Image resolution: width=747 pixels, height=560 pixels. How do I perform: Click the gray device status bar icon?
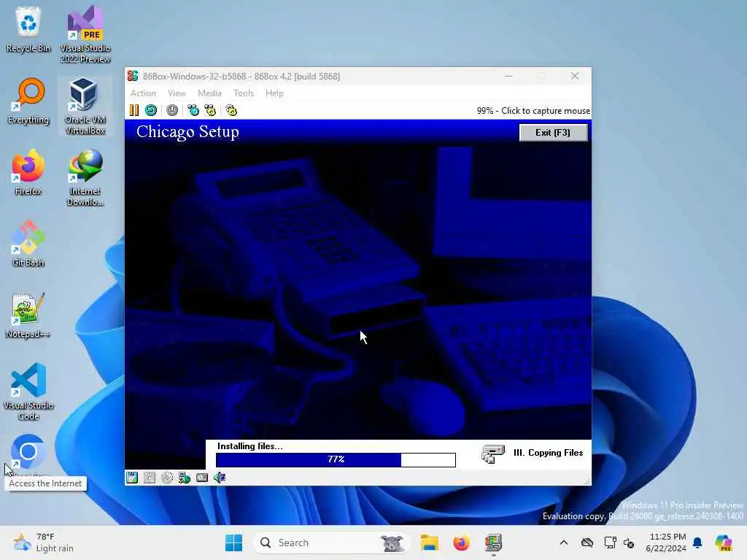[202, 477]
